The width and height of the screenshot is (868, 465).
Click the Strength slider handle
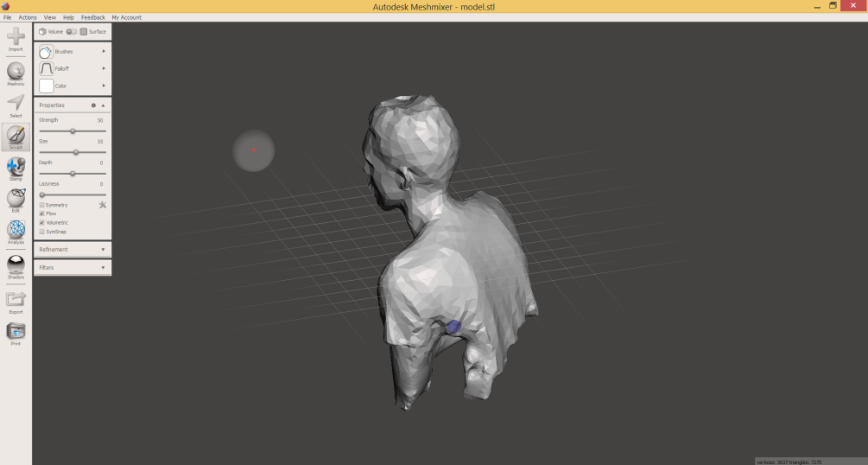pyautogui.click(x=73, y=131)
